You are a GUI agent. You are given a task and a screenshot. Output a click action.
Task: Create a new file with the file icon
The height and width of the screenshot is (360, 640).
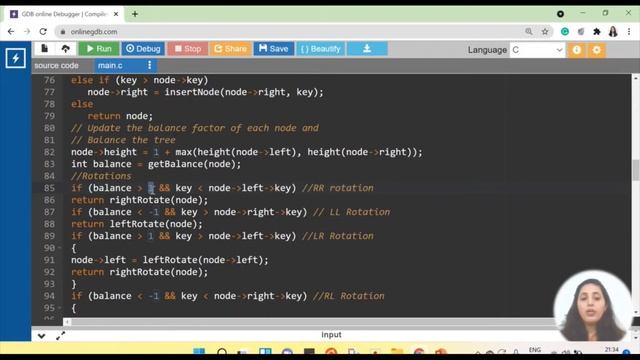point(44,49)
